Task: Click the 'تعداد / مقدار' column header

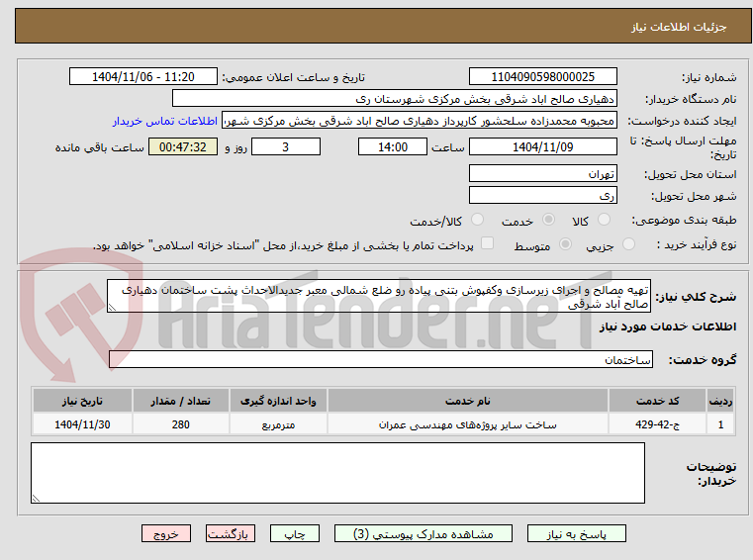Action: [180, 401]
